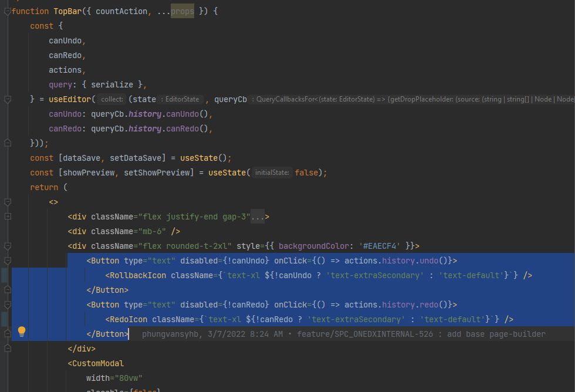This screenshot has width=575, height=392.
Task: Click fold end marker beside closing </div>
Action: tap(7, 349)
